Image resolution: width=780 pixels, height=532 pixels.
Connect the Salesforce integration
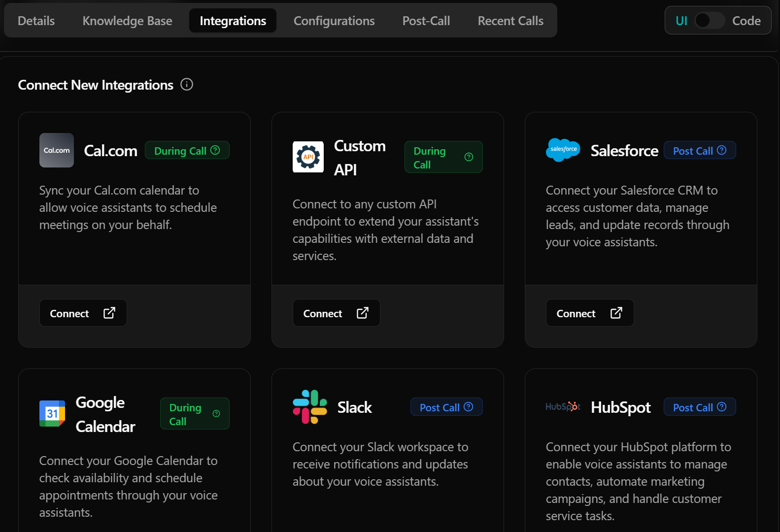589,313
